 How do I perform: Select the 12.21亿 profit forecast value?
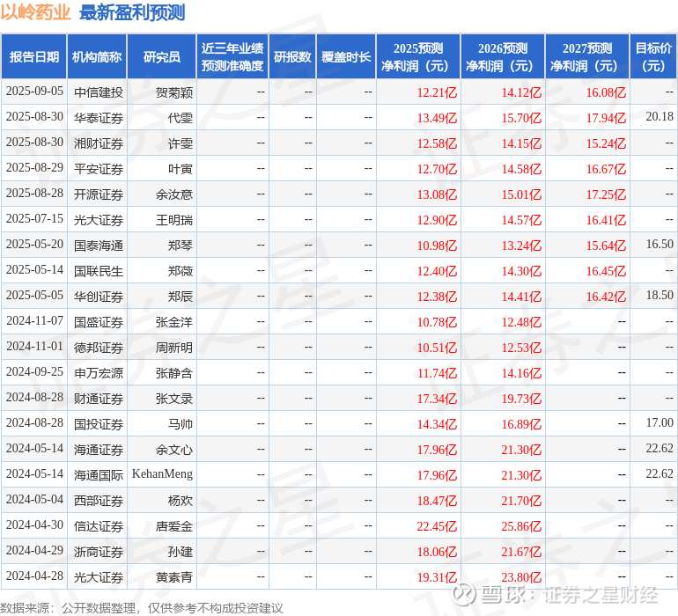[x=437, y=92]
